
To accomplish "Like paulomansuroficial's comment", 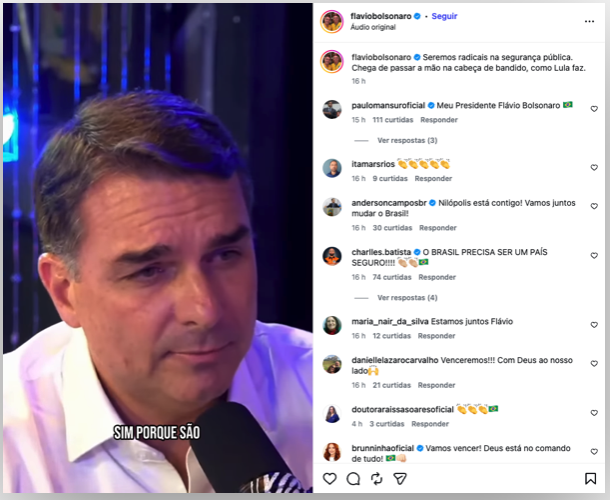I will [594, 109].
